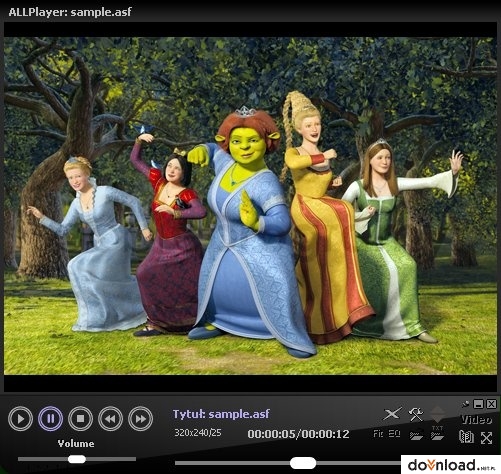Open the EQ equalizer
501x474 pixels.
pyautogui.click(x=394, y=434)
